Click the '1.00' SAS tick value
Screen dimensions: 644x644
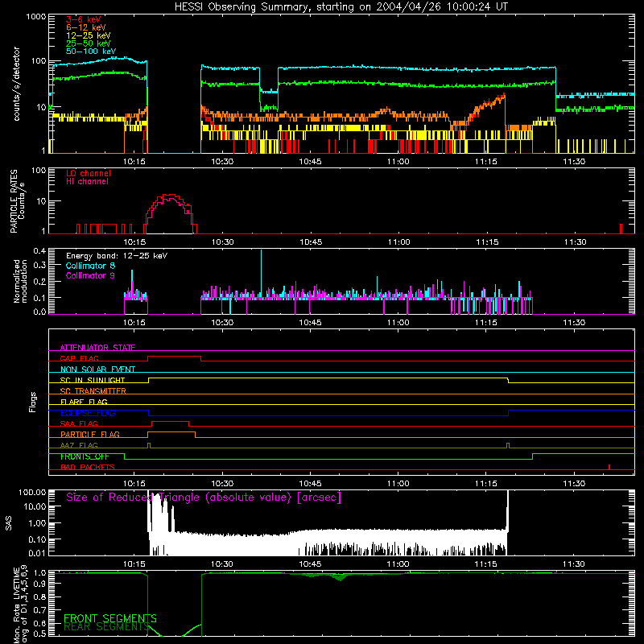pyautogui.click(x=37, y=522)
